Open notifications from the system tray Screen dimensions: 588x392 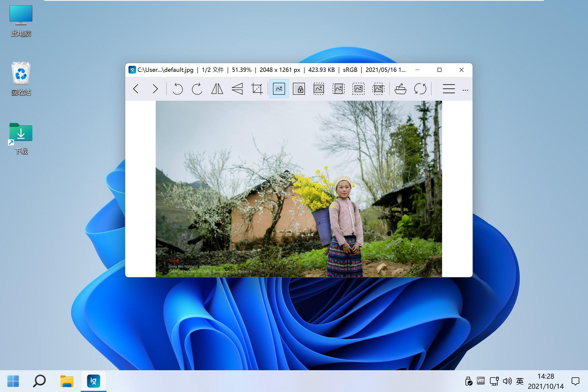(576, 380)
